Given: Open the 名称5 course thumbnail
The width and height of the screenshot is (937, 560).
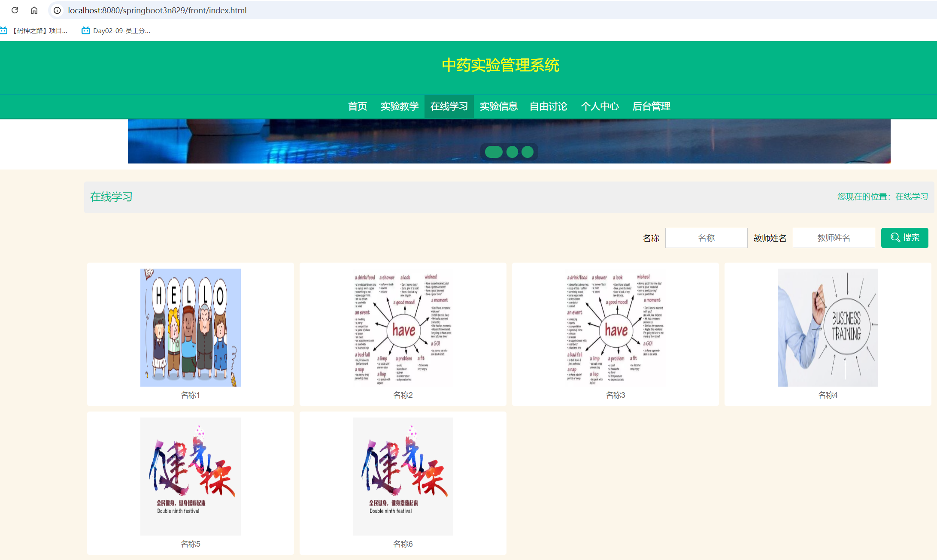Looking at the screenshot, I should pyautogui.click(x=190, y=476).
